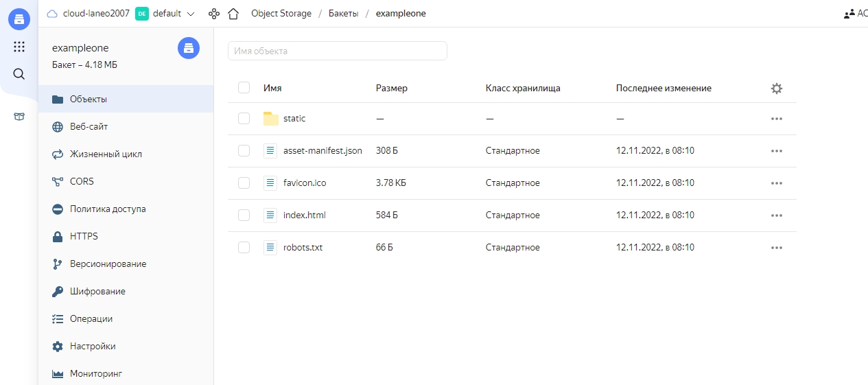Go to Политика доступа in sidebar
868x385 pixels.
click(x=108, y=209)
